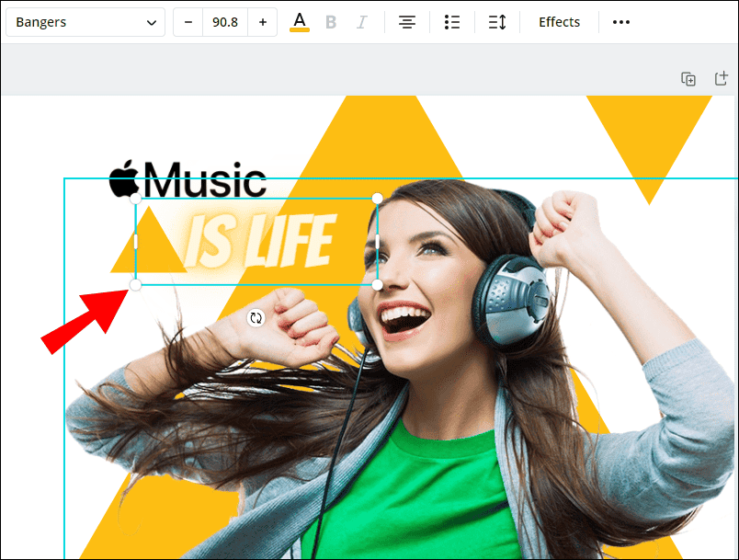Expand the font family dropdown chevron
This screenshot has width=739, height=560.
(x=153, y=21)
